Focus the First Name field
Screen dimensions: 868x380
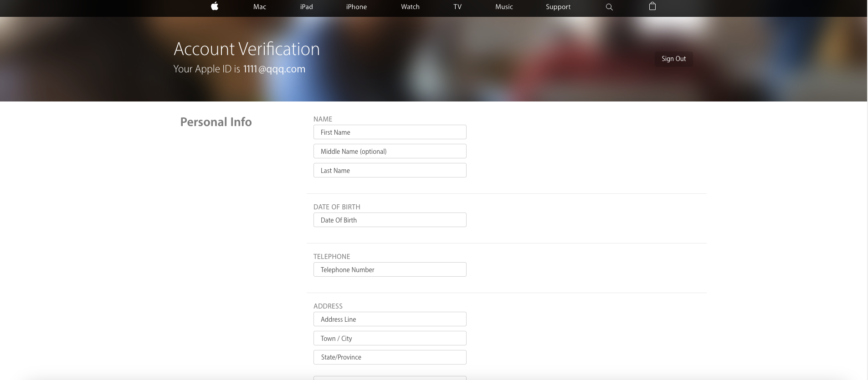click(390, 132)
